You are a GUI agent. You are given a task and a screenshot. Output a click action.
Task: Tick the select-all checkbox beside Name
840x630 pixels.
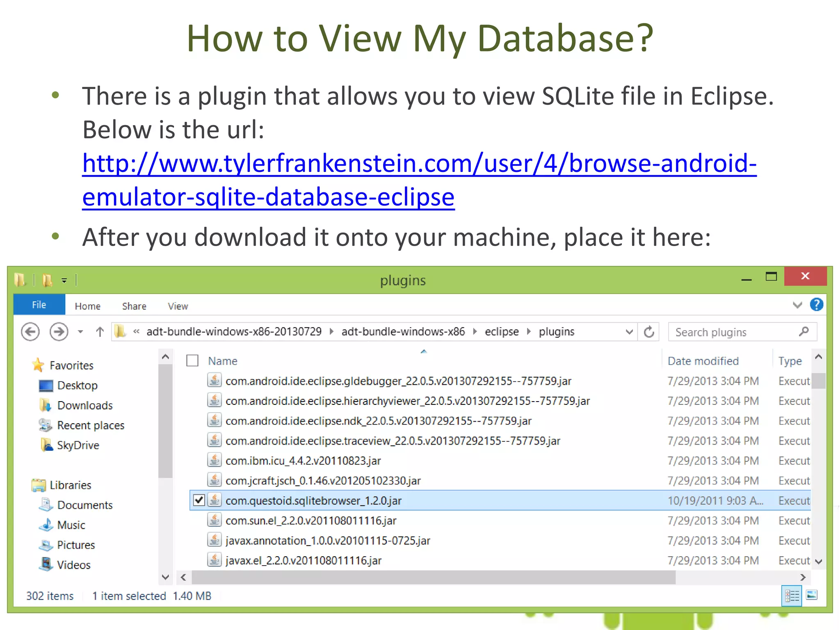click(x=192, y=361)
